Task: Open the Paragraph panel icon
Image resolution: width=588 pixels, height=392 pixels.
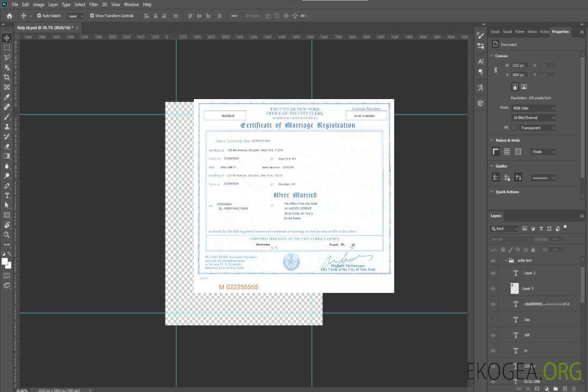Action: (x=481, y=72)
